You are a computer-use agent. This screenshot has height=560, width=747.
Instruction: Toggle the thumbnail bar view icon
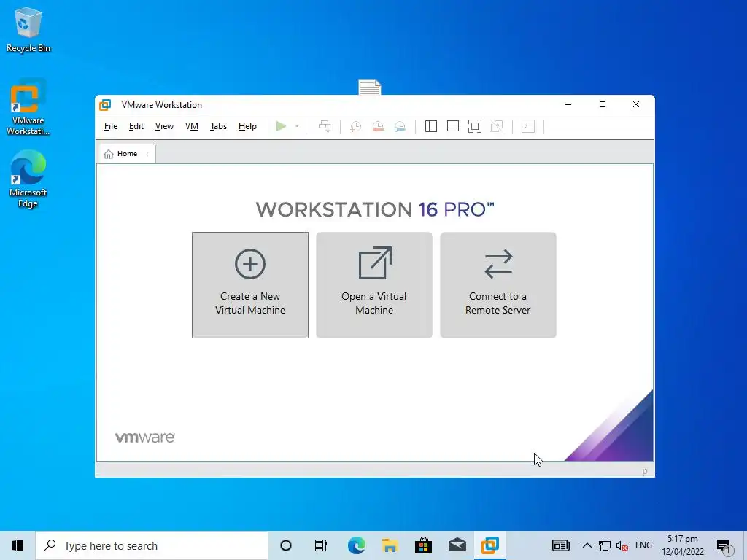(453, 126)
